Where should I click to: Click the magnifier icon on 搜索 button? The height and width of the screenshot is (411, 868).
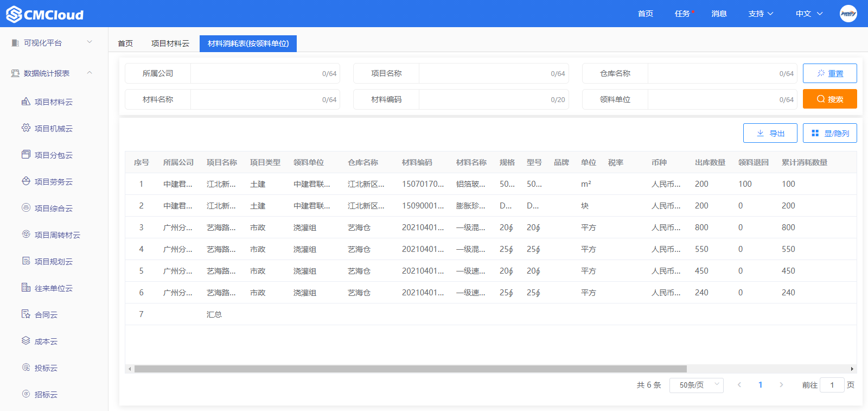point(821,99)
